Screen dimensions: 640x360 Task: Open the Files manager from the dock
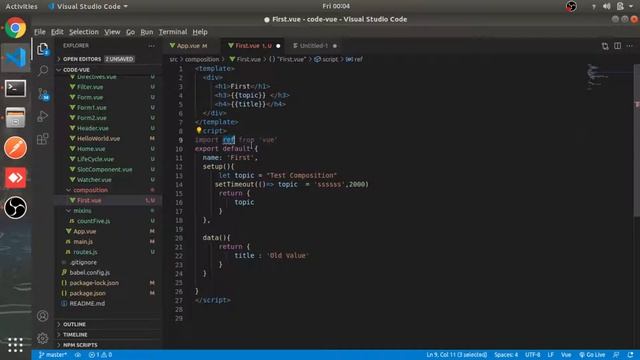(x=16, y=118)
